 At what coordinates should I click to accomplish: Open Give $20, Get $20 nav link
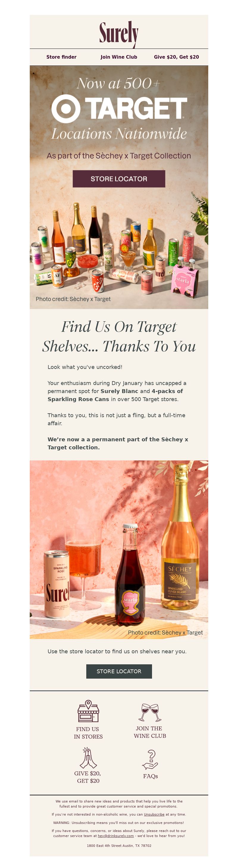(x=176, y=57)
